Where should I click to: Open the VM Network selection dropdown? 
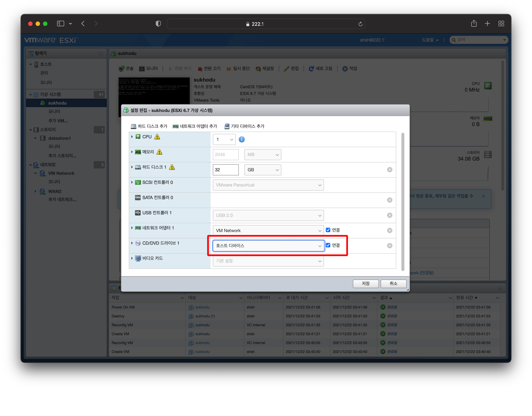pos(268,231)
